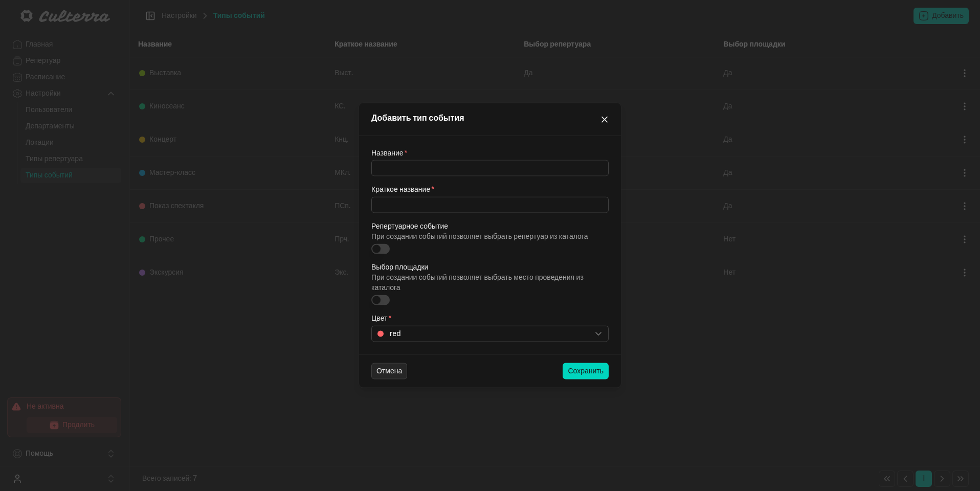Click the user profile icon in sidebar
This screenshot has width=980, height=491.
(x=17, y=479)
